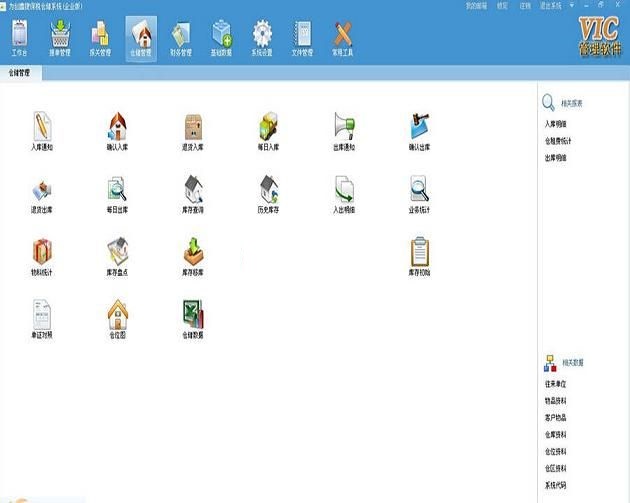Viewport: 630px width, 503px height.
Task: Open 客户物品 related data link
Action: (556, 418)
